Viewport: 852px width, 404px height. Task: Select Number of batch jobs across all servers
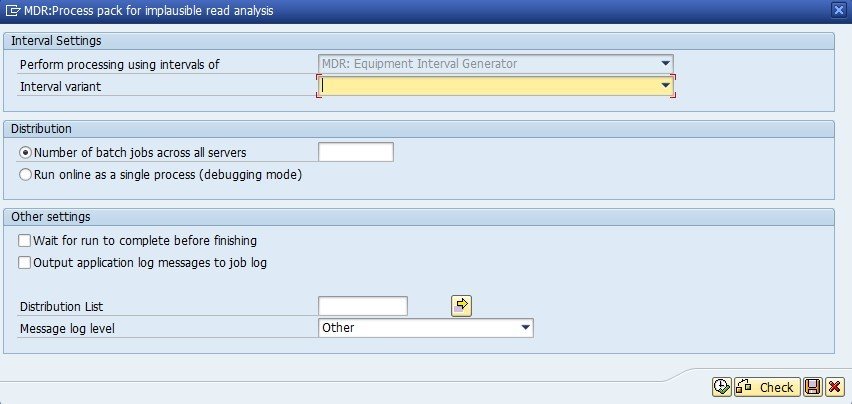pos(25,153)
